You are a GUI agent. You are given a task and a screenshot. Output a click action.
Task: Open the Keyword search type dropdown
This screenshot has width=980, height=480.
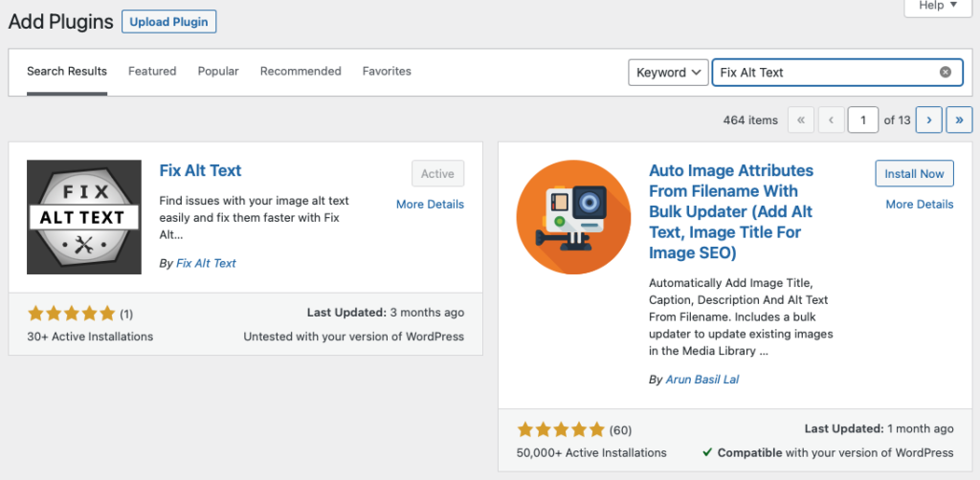[x=668, y=72]
